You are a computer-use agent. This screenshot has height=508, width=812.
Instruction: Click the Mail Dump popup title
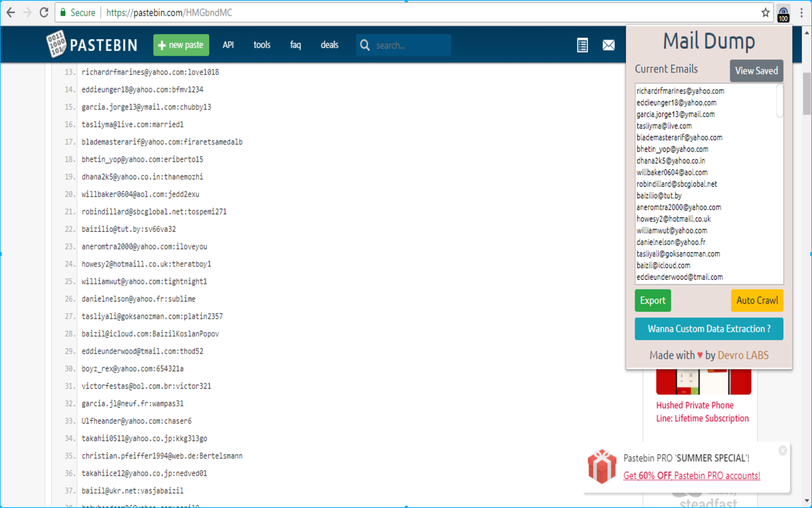709,41
